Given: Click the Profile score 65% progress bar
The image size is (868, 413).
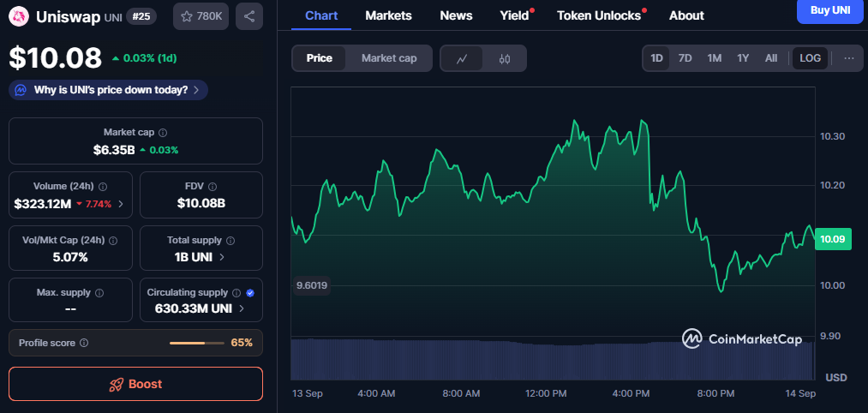Looking at the screenshot, I should point(197,343).
